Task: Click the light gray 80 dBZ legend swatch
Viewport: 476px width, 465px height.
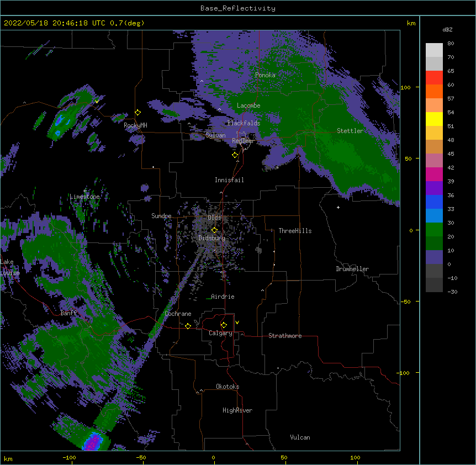Action: tap(434, 50)
